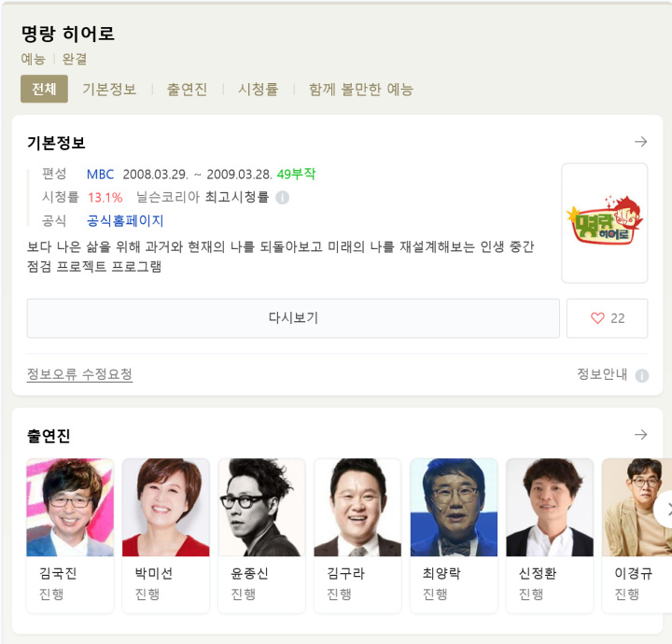Open the 시청률 tab
Screen dimensions: 672x644
click(258, 89)
